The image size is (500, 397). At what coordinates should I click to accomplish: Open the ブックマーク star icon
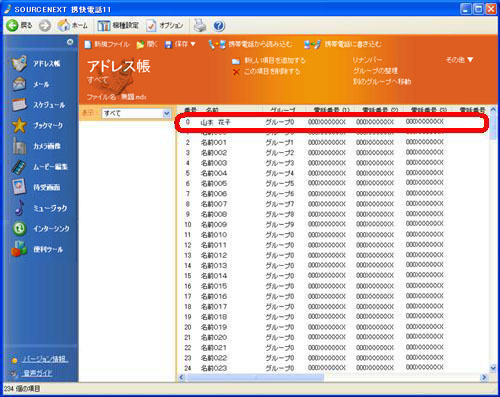pos(19,125)
